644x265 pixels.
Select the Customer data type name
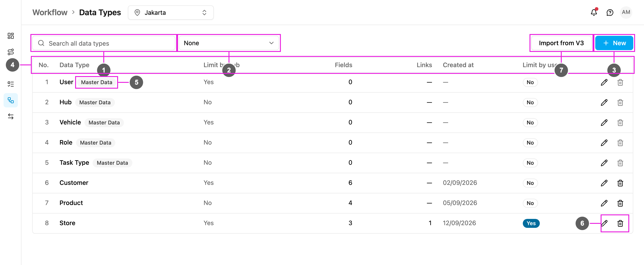[74, 183]
